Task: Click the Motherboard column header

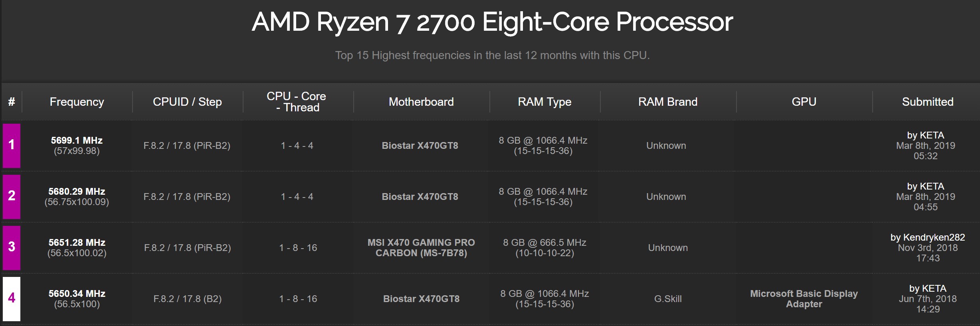Action: pyautogui.click(x=421, y=102)
